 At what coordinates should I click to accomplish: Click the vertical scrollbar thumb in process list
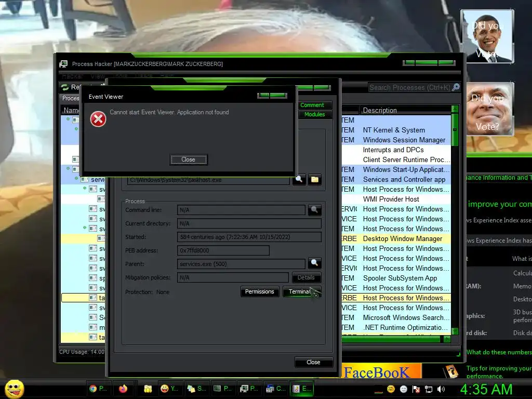[455, 129]
